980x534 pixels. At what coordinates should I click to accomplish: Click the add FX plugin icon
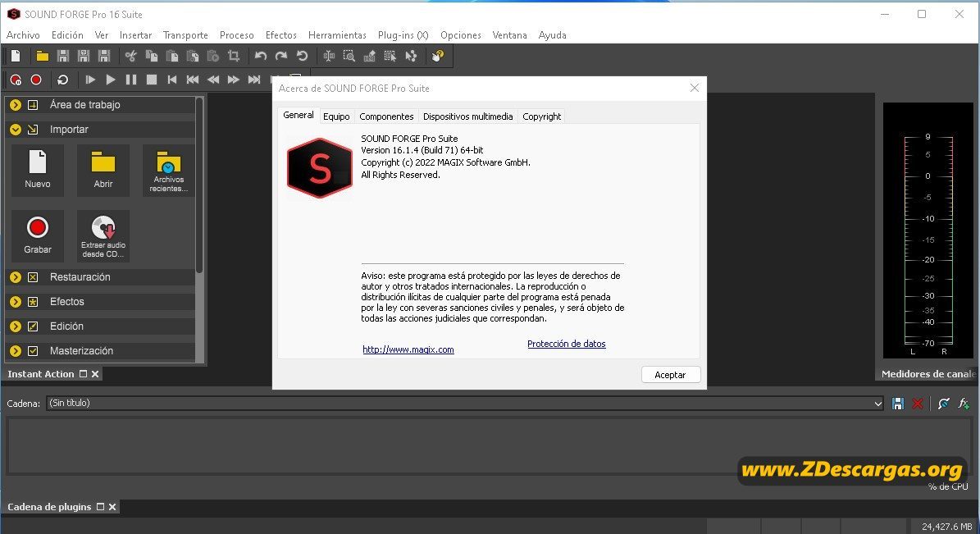964,404
